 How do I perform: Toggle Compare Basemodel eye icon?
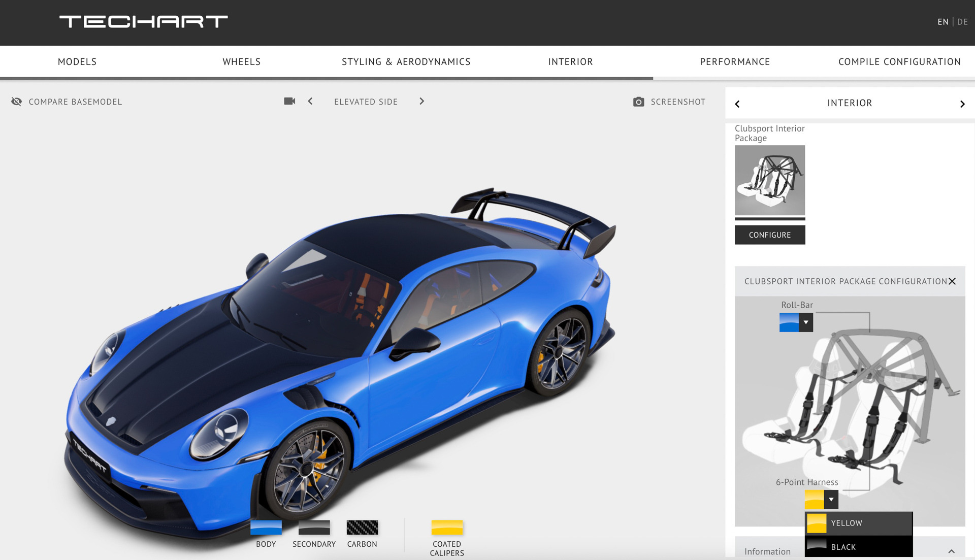click(x=17, y=102)
